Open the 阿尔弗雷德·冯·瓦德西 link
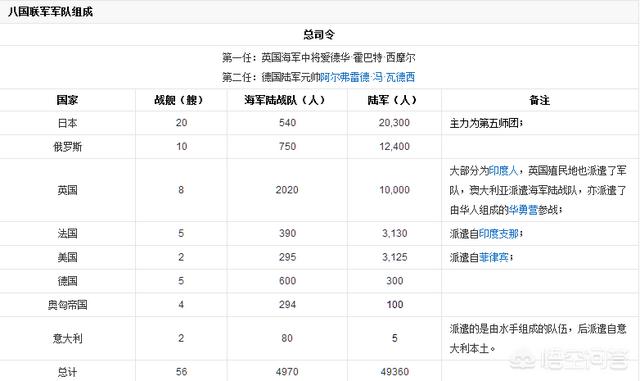Image resolution: width=640 pixels, height=381 pixels. pyautogui.click(x=367, y=77)
